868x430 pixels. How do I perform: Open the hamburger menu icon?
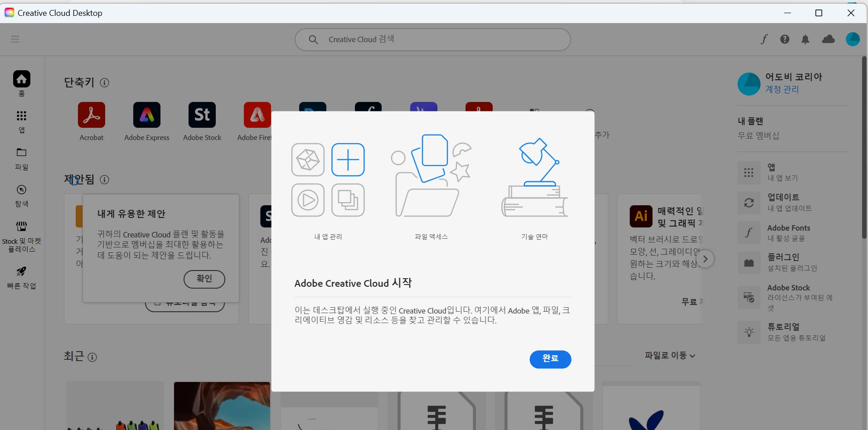tap(15, 39)
